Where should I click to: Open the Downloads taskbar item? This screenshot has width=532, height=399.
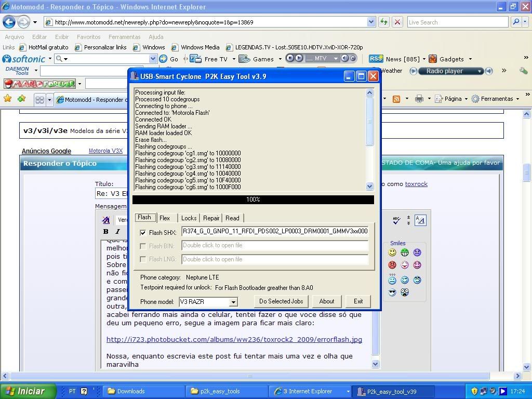coord(144,391)
